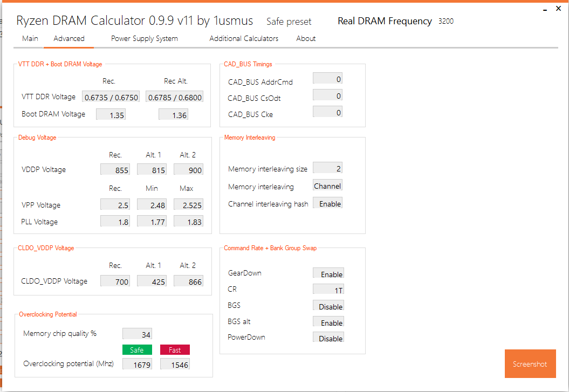Click the "Safe preset" text in the header

pos(289,22)
